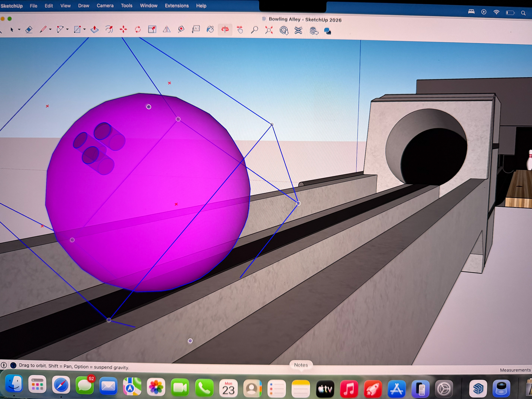Select the Rotate tool
532x399 pixels.
(x=138, y=30)
